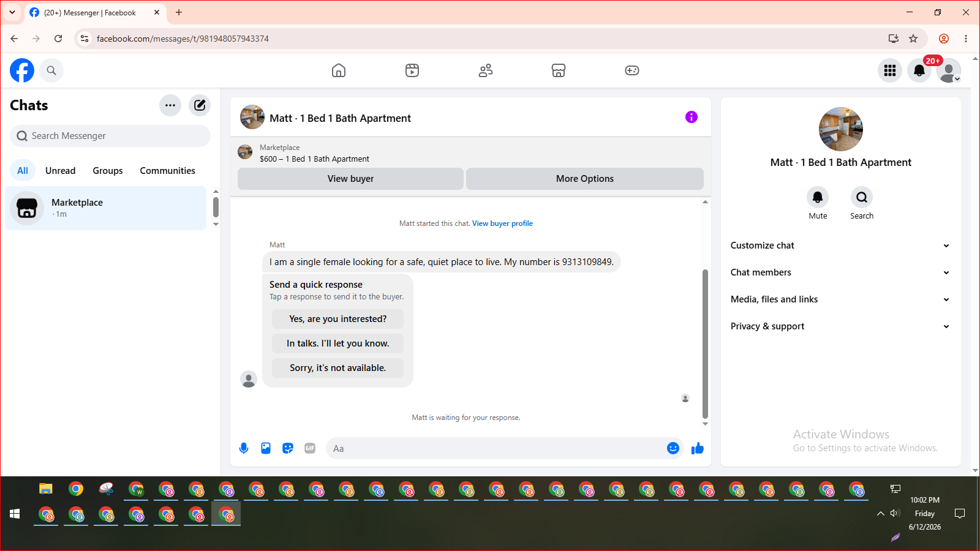This screenshot has width=980, height=551.
Task: Open the Windows Start menu
Action: 15,514
